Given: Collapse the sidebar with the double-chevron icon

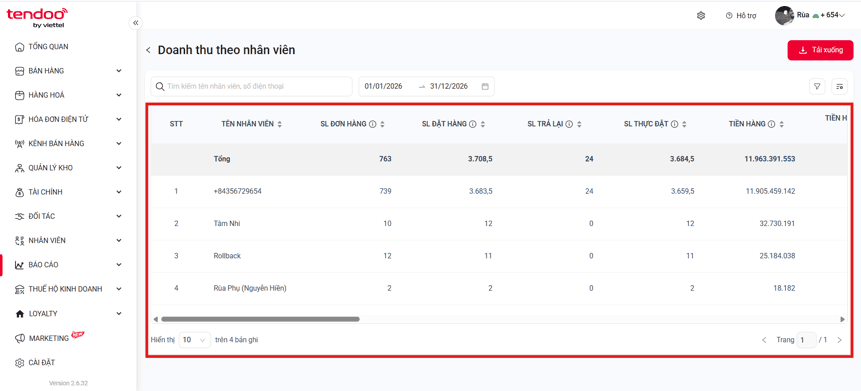Looking at the screenshot, I should pyautogui.click(x=135, y=23).
